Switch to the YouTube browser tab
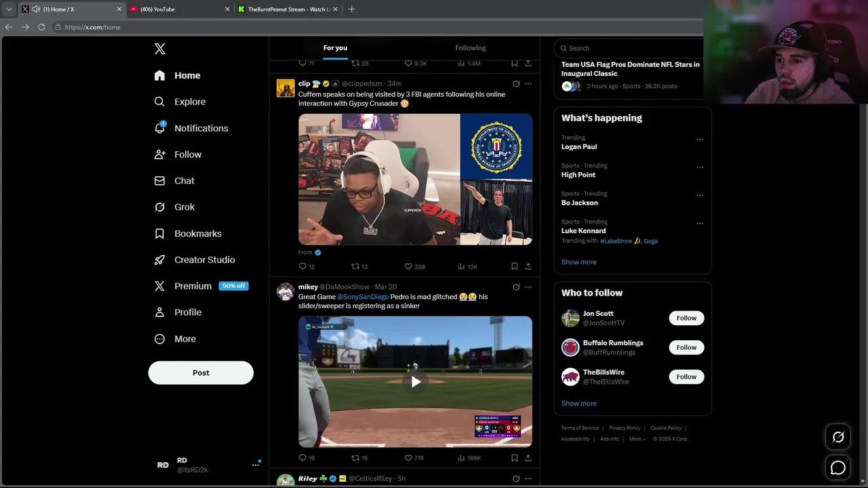868x488 pixels. pyautogui.click(x=180, y=9)
